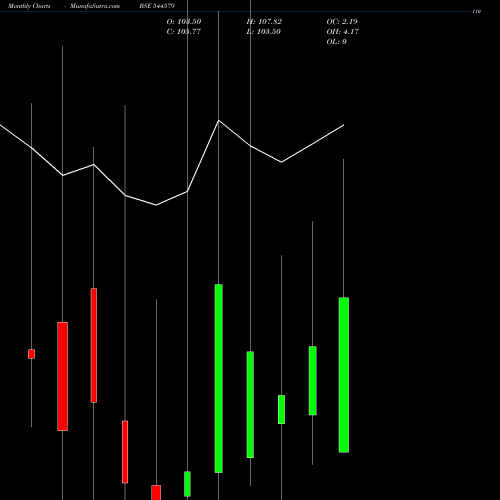Select the 'OL: 0' value
This screenshot has height=500, width=500.
click(x=337, y=42)
